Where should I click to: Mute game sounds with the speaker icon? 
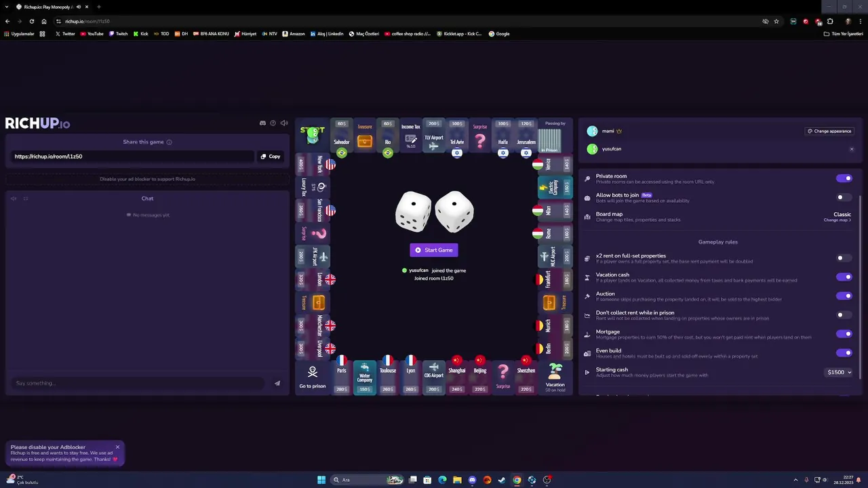(284, 123)
